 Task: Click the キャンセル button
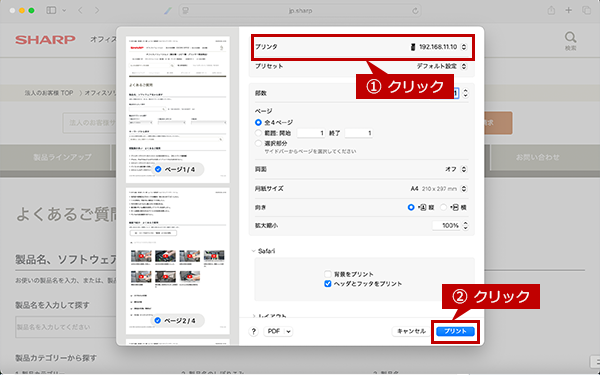(411, 331)
